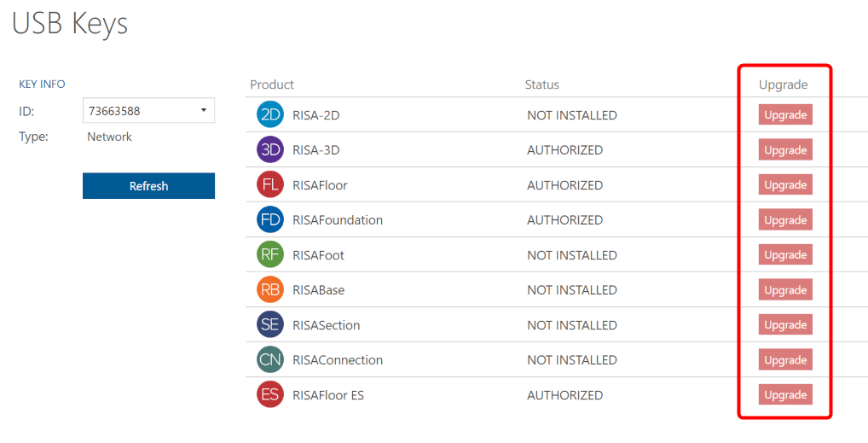Click the RISAConnection CN icon
The height and width of the screenshot is (443, 868).
point(270,360)
